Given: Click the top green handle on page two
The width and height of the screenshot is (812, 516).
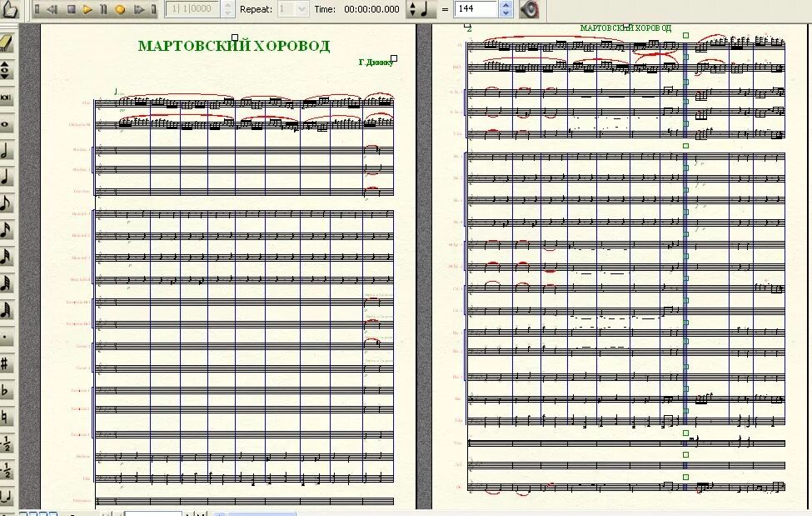Looking at the screenshot, I should 685,35.
